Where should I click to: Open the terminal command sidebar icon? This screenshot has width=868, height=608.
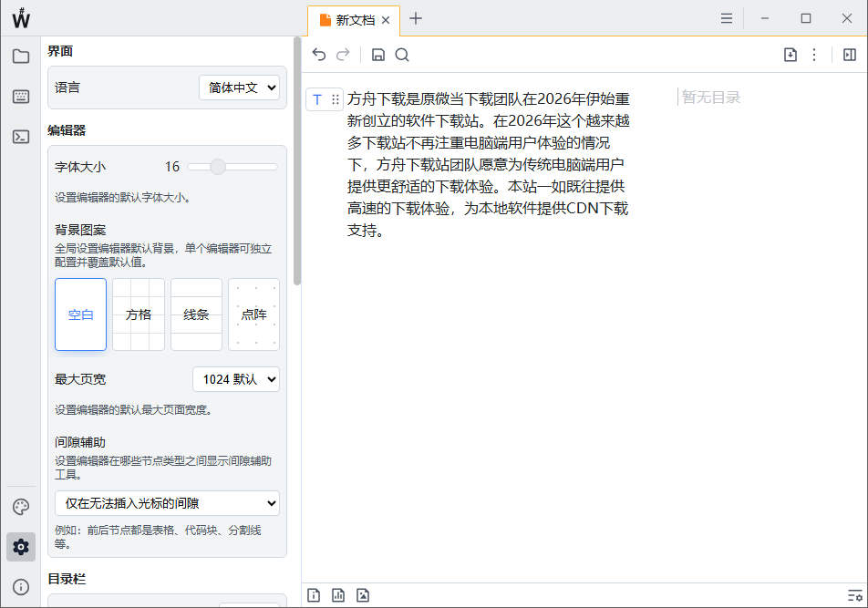pyautogui.click(x=21, y=137)
